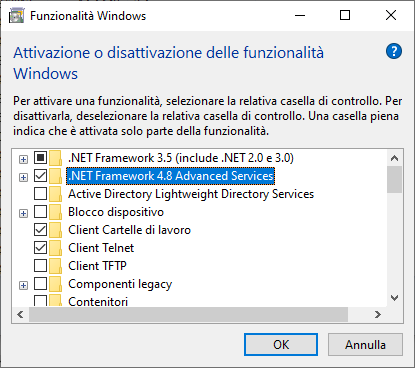Click folder icon beside Client Cartelle di lavoro
The height and width of the screenshot is (368, 415).
[55, 230]
